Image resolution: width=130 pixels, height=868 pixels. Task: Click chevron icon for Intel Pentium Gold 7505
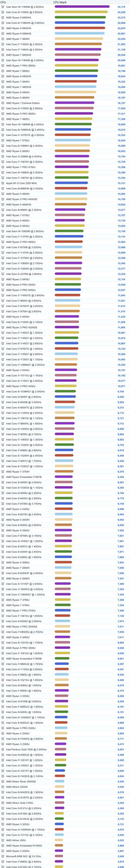point(3,749)
